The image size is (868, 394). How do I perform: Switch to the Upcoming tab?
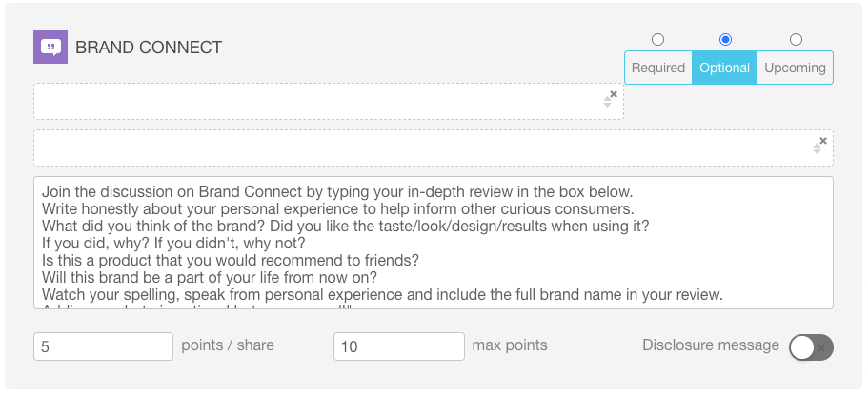795,68
